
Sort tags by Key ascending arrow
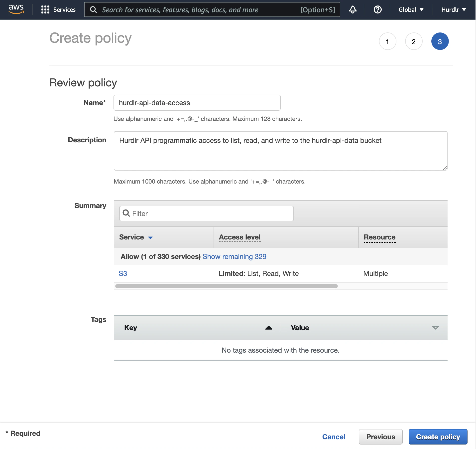point(268,328)
